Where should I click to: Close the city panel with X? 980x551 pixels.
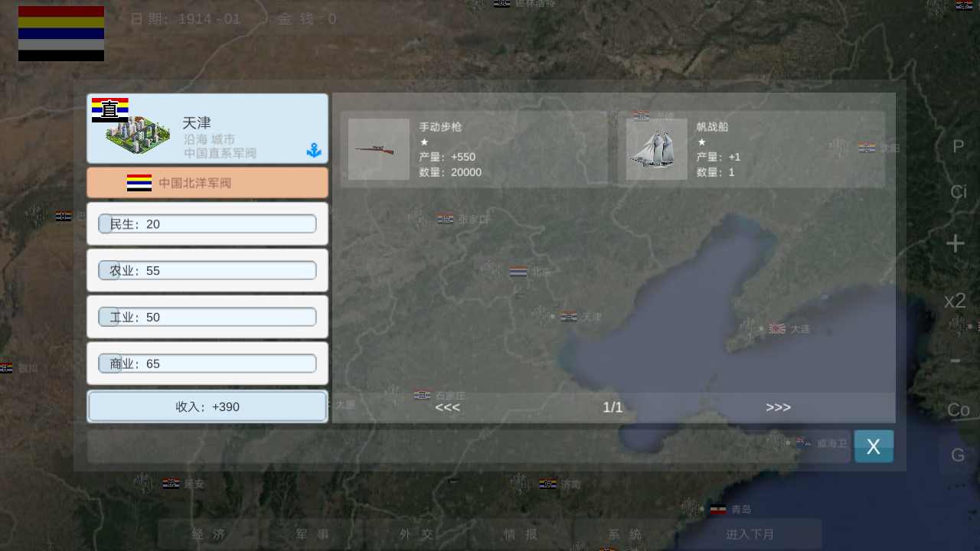tap(874, 447)
